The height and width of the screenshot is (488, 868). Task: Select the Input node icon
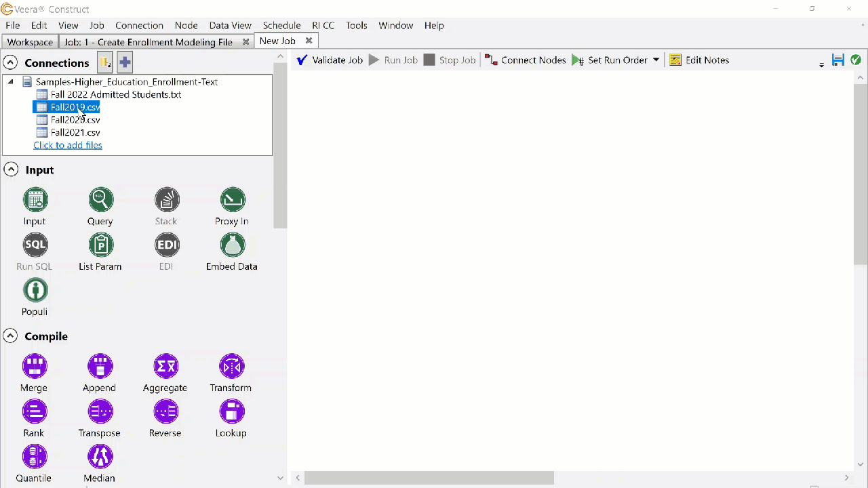pos(35,199)
